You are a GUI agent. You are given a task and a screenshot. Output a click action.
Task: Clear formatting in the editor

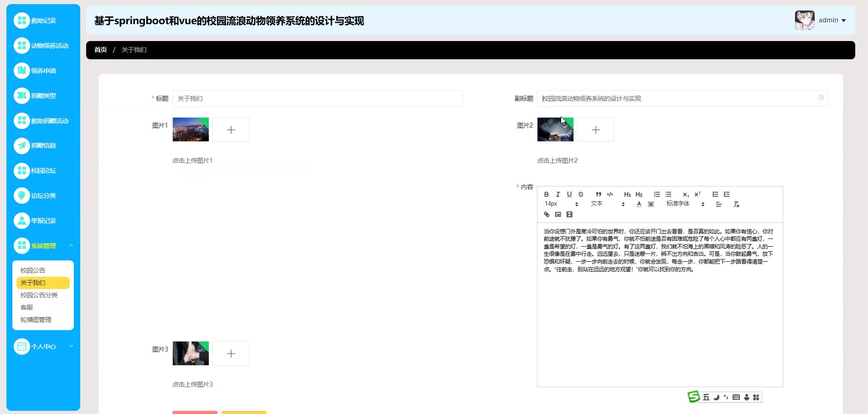736,204
